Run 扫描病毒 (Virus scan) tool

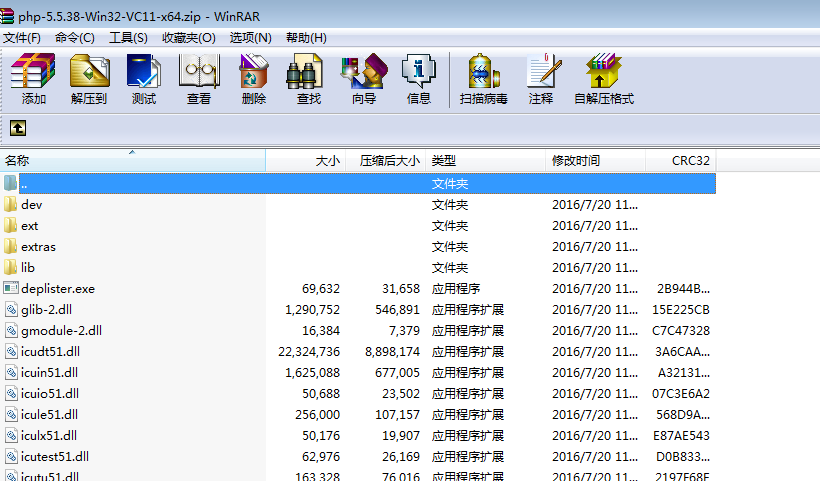pyautogui.click(x=483, y=78)
